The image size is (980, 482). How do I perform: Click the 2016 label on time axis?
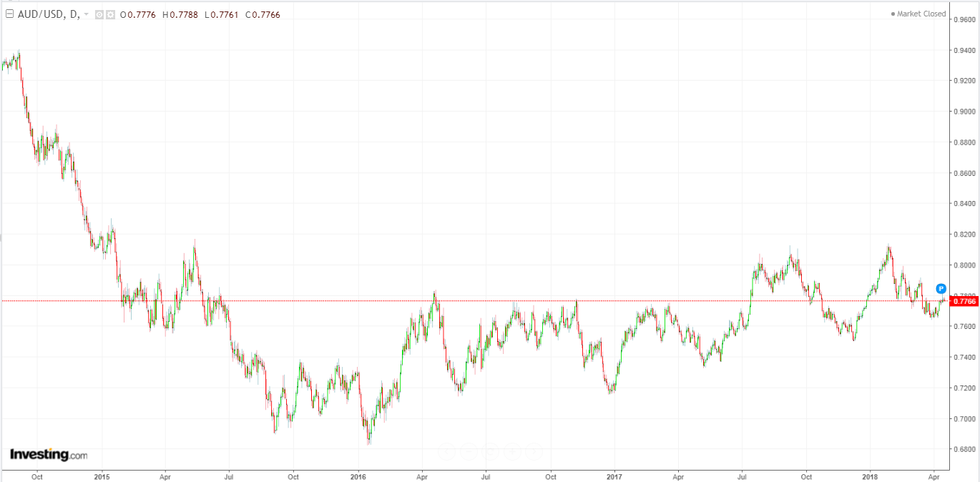pos(358,476)
